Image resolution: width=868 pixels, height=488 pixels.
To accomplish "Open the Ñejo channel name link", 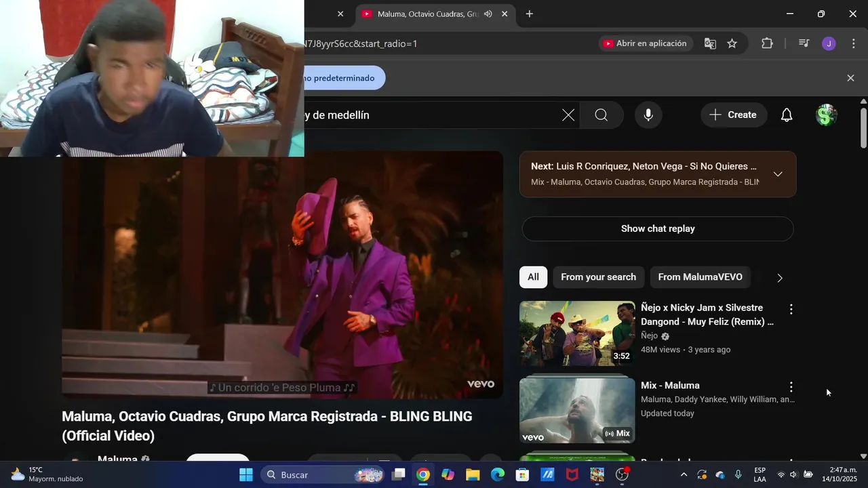I will click(x=650, y=335).
